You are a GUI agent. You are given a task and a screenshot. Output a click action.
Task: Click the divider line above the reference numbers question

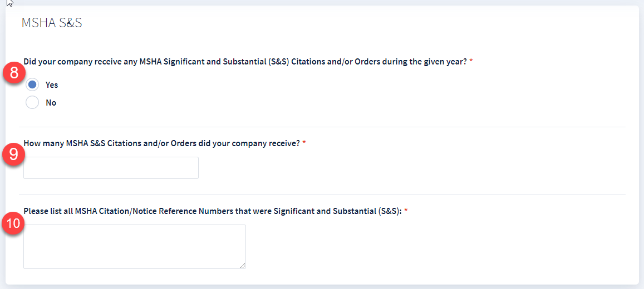[x=322, y=195]
